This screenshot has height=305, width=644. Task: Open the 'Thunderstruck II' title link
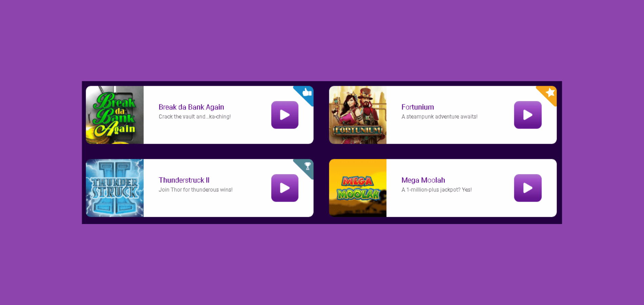184,180
